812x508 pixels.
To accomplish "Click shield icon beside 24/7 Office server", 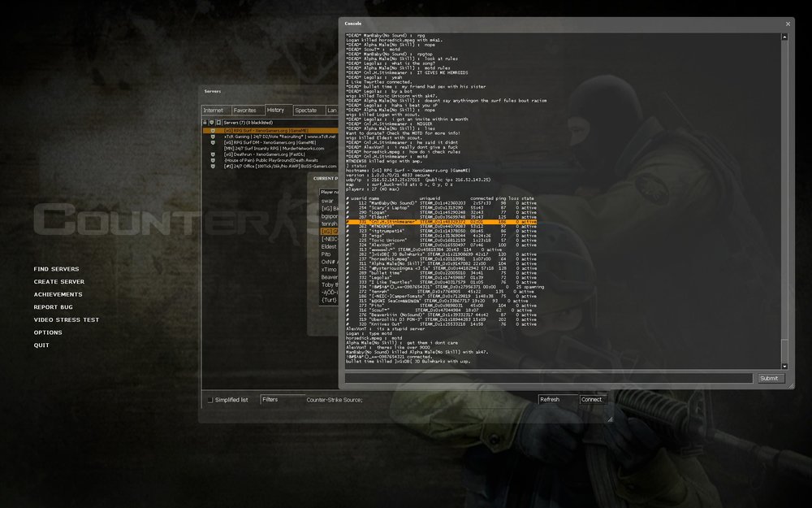I will (x=213, y=167).
